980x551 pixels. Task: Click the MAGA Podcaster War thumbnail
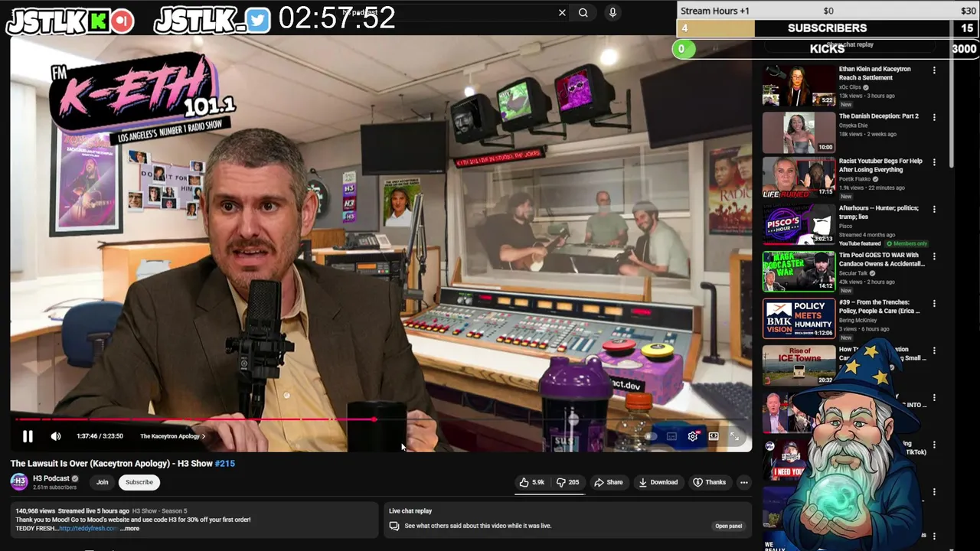pos(799,272)
